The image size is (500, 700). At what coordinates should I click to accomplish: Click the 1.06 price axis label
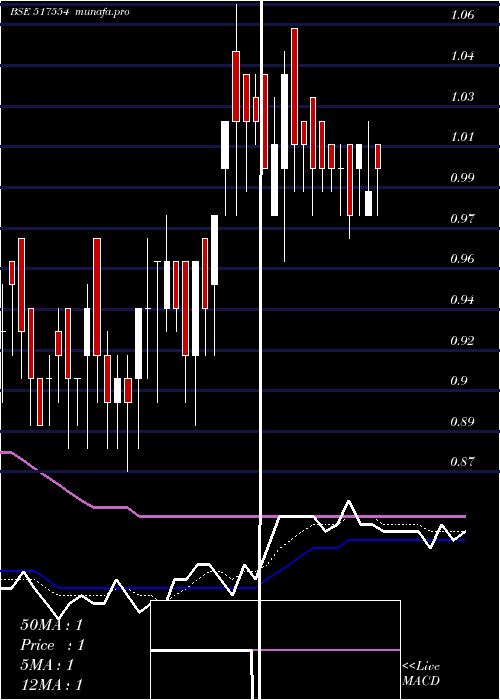[462, 15]
